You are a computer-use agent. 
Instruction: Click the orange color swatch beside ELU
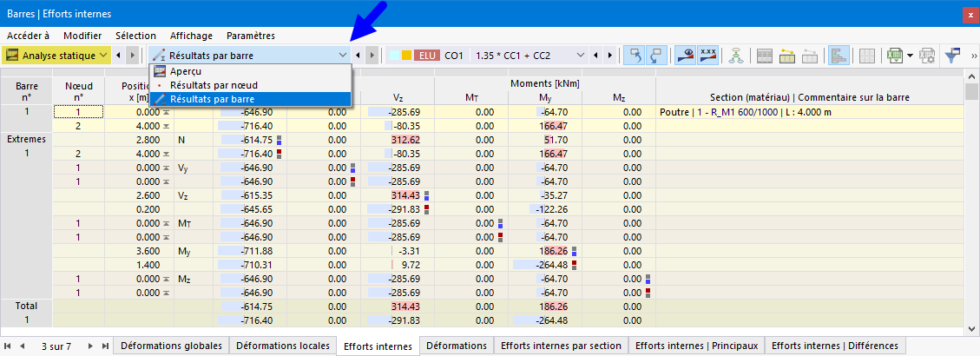pyautogui.click(x=406, y=55)
